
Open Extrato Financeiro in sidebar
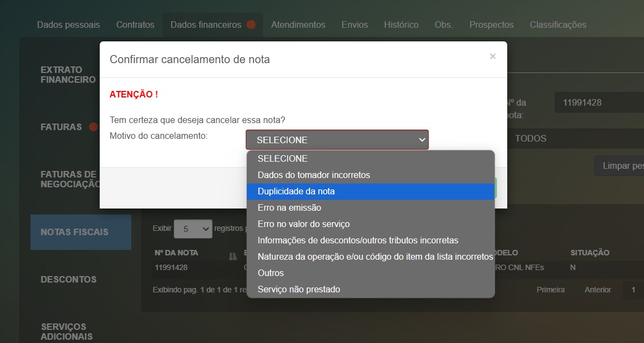click(68, 75)
